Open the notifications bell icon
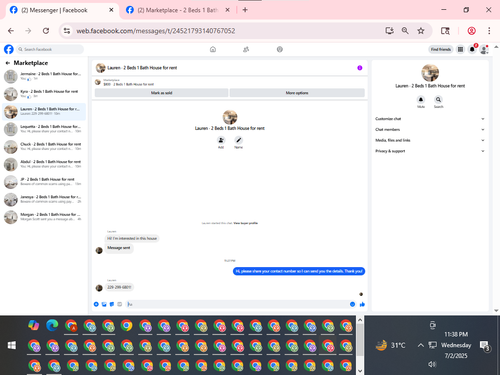The image size is (500, 375). pyautogui.click(x=472, y=49)
